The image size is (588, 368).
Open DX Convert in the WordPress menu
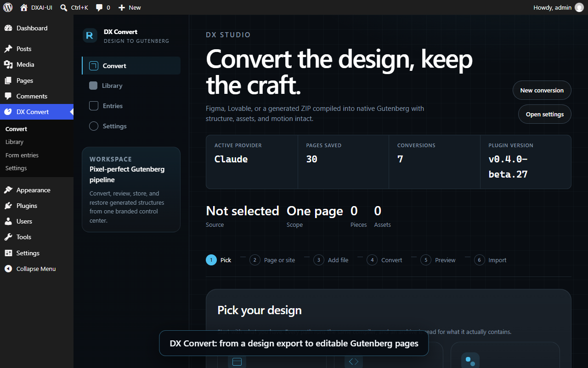[x=37, y=112]
